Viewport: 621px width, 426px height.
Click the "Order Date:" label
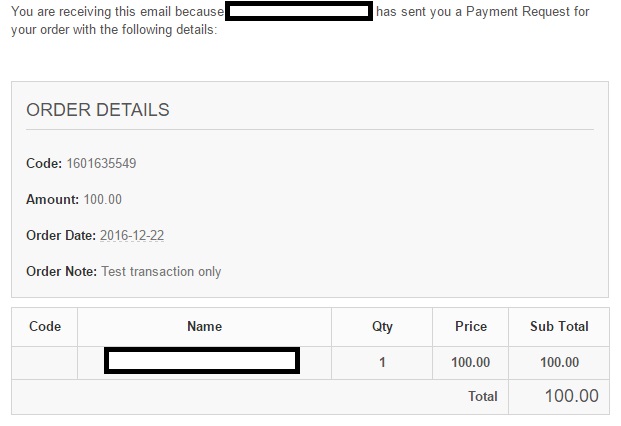point(61,235)
